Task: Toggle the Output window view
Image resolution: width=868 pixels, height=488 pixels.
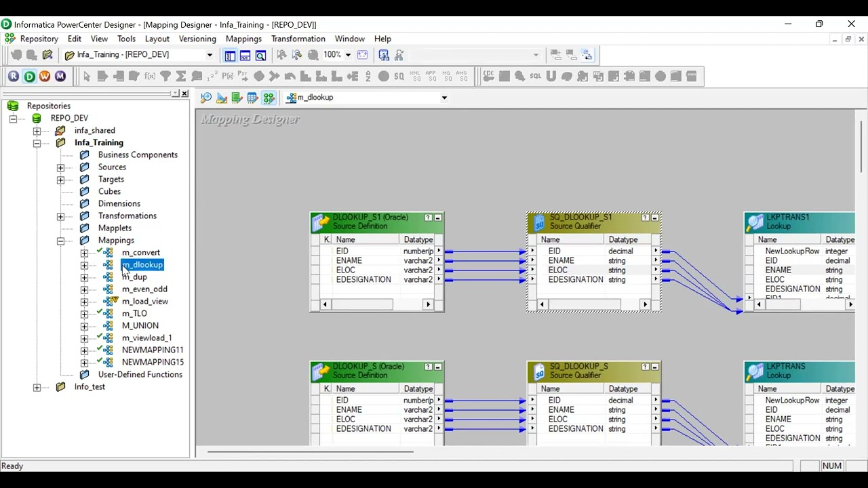Action: point(245,55)
